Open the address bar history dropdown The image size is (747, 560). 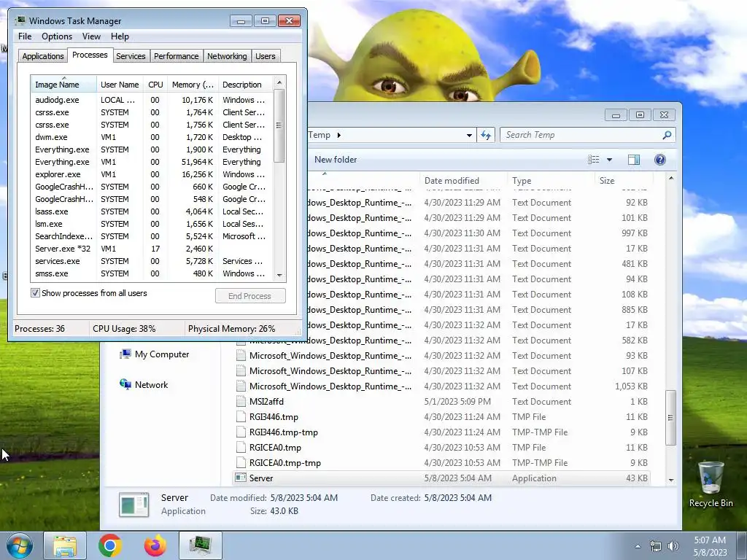point(469,135)
